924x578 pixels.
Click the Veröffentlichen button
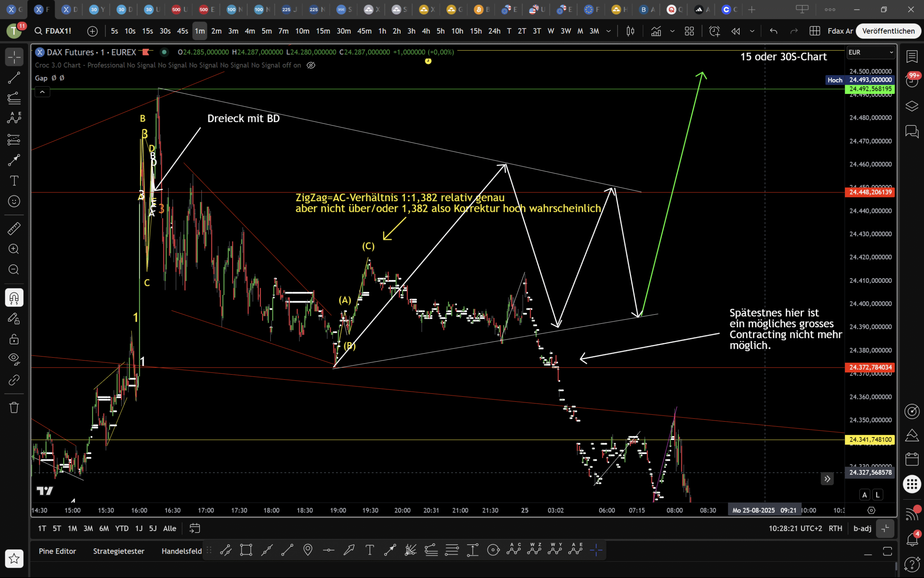(x=888, y=31)
